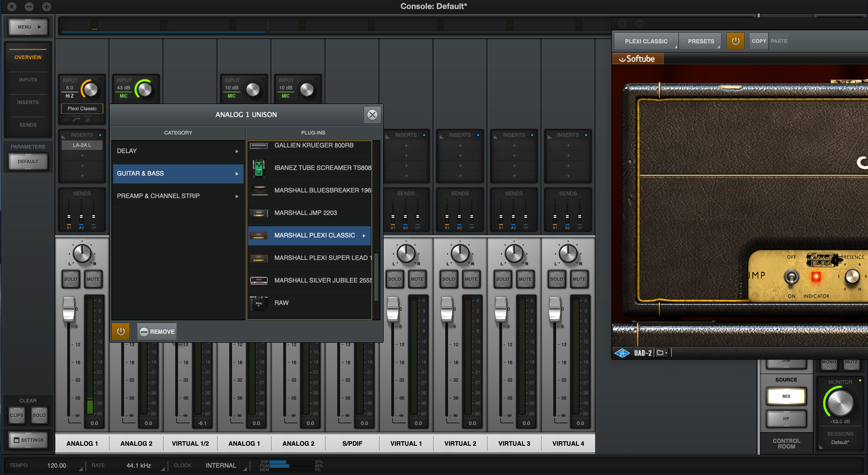Open the PLEXI CLASSIC dropdown in plug-in header
Screen dimensions: 868x475
646,41
